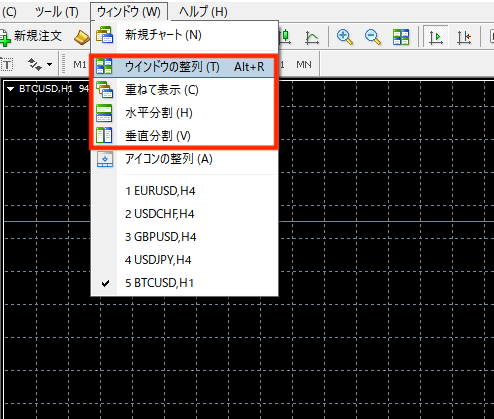Screen dimensions: 494x419
Task: Click the zoom out magnifier icon
Action: point(373,37)
